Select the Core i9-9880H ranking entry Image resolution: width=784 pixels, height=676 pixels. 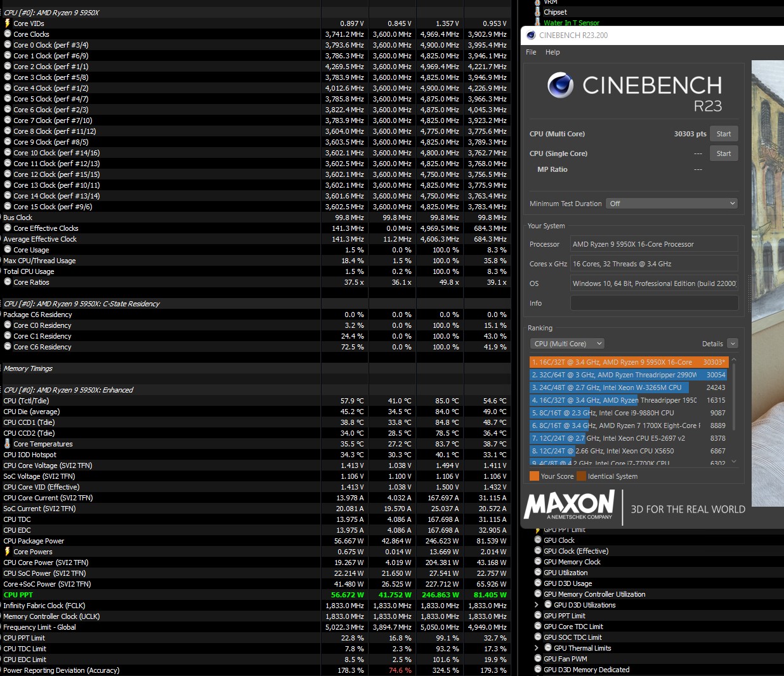[x=628, y=413]
